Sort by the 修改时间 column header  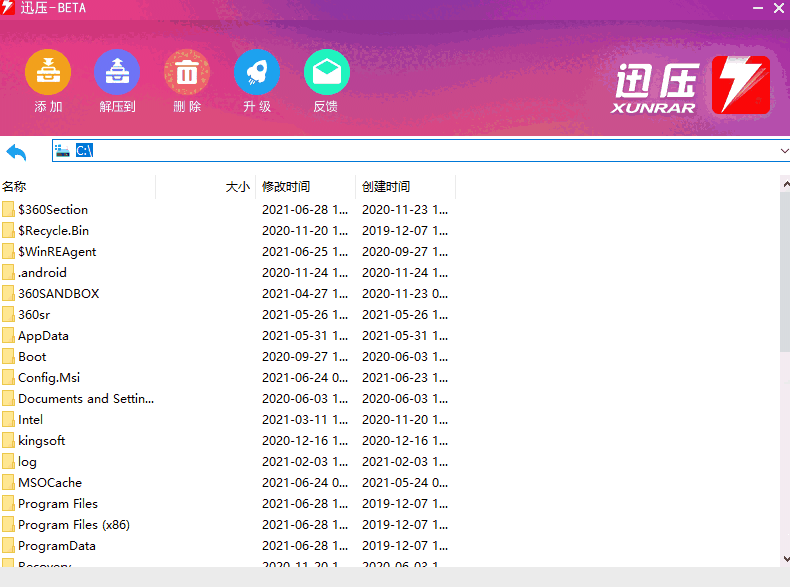[x=286, y=187]
